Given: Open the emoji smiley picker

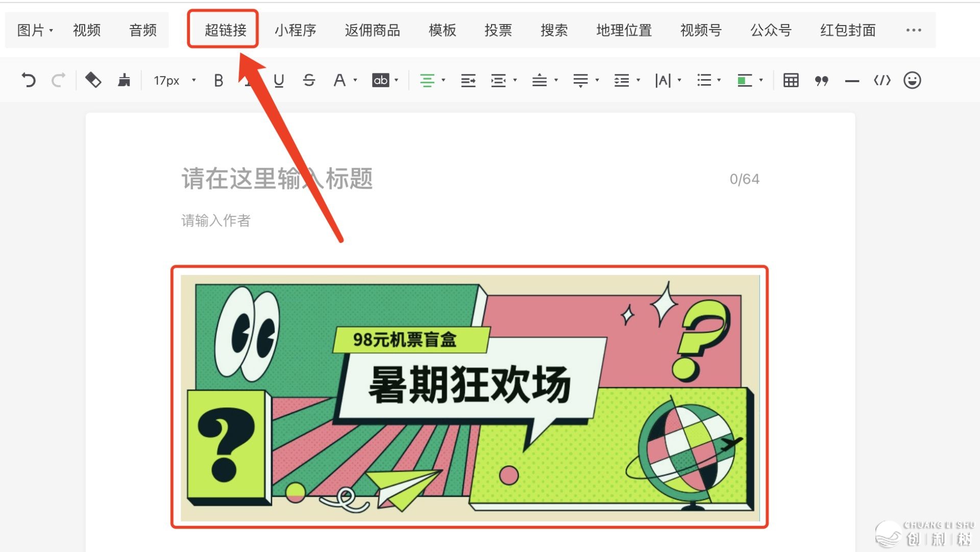Looking at the screenshot, I should coord(912,80).
